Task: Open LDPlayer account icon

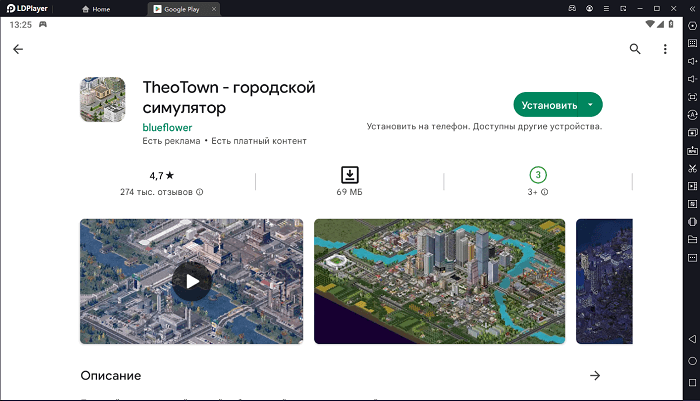Action: pos(589,8)
